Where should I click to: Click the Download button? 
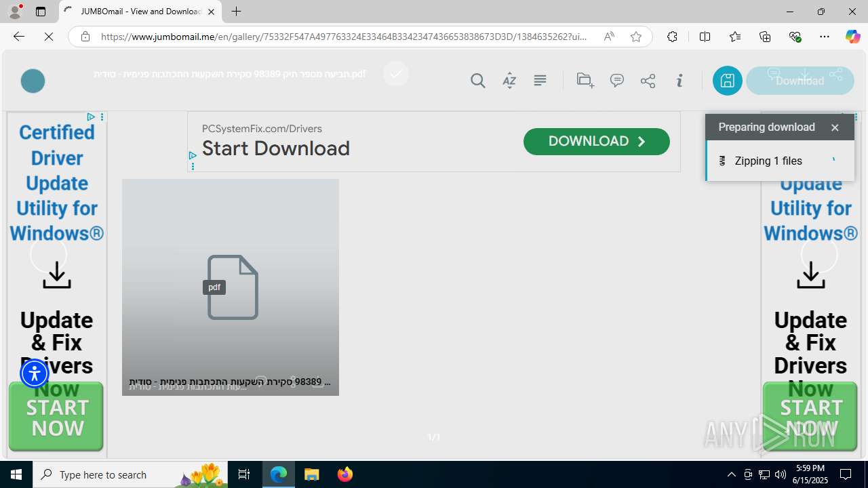point(800,81)
